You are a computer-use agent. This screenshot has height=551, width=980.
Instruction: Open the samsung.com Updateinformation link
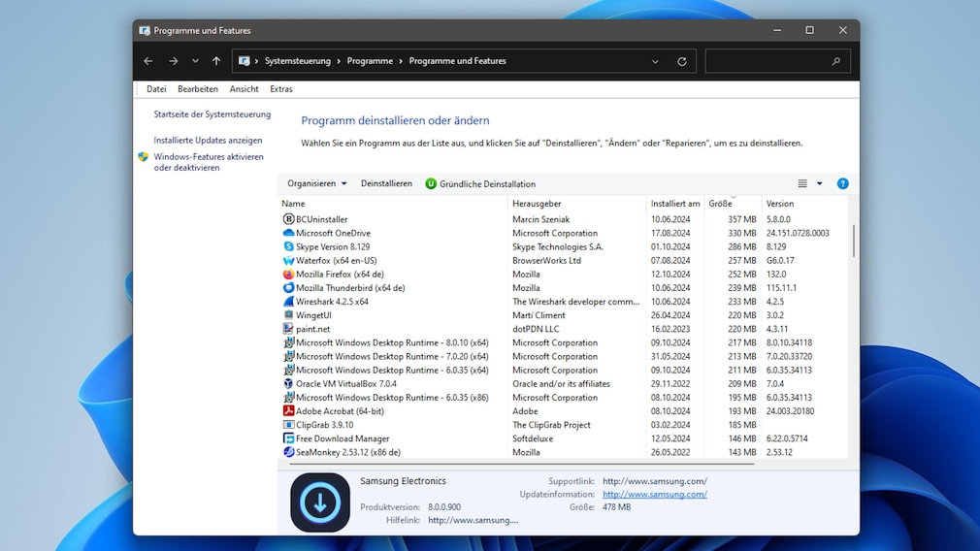pos(654,494)
